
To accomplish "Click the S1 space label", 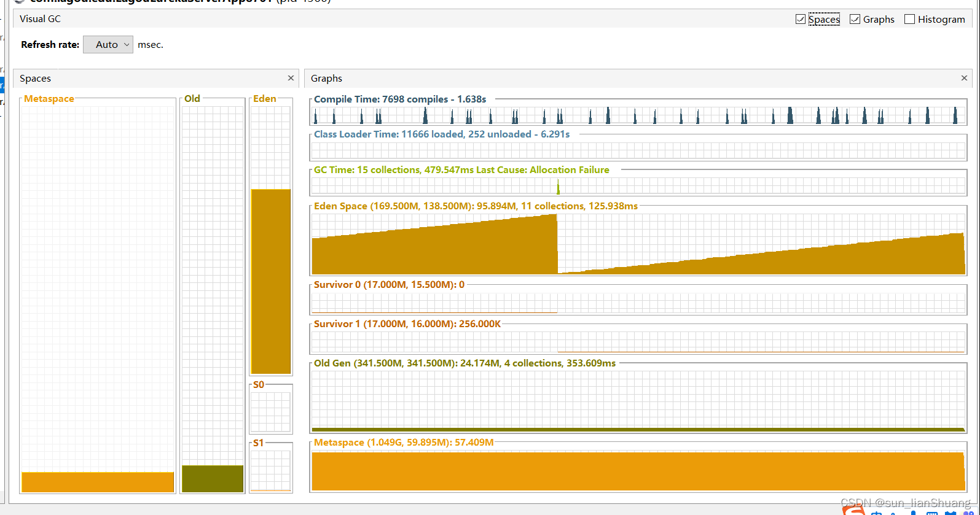I will point(259,443).
